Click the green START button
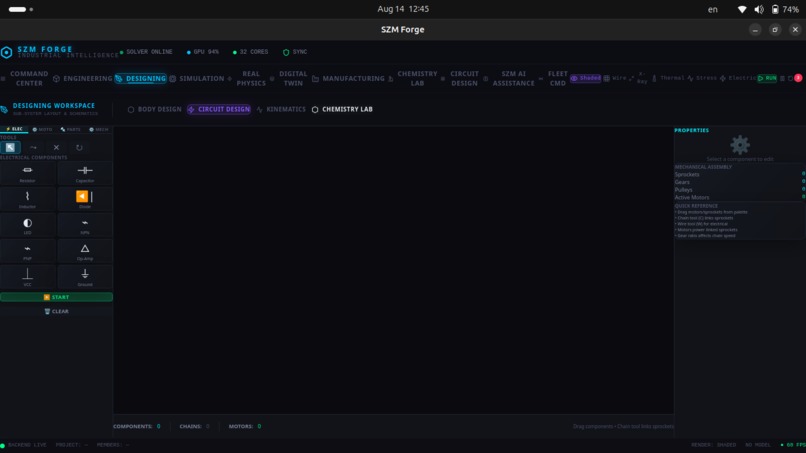 pyautogui.click(x=57, y=297)
